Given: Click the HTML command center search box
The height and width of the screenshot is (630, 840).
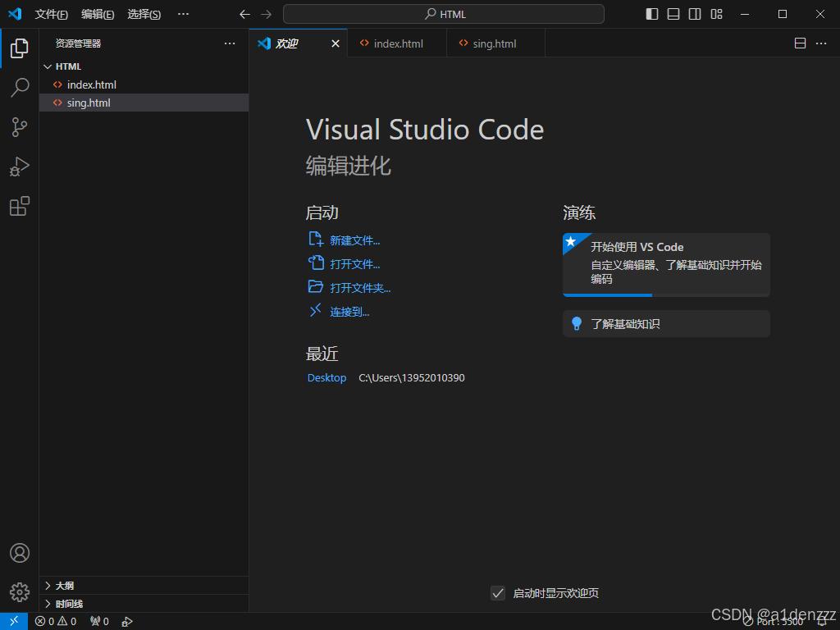Looking at the screenshot, I should (x=444, y=14).
